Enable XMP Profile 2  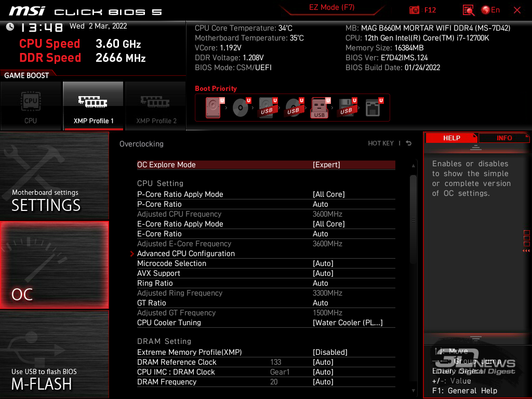click(156, 106)
